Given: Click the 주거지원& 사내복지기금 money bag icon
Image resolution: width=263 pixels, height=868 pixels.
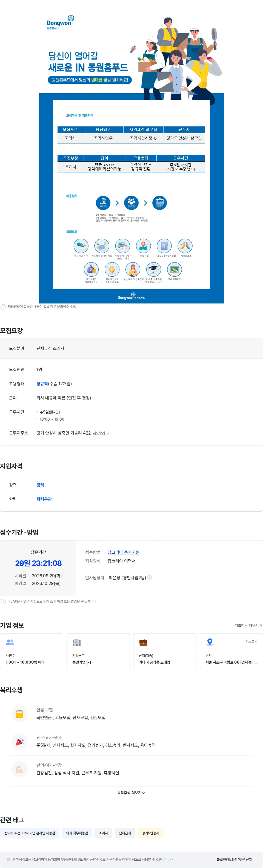Looking at the screenshot, I should (91, 270).
